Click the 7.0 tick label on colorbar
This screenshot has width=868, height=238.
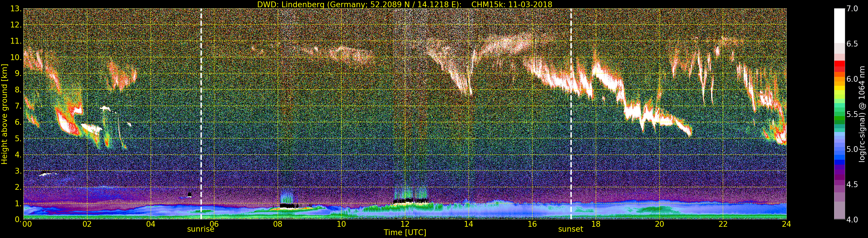pyautogui.click(x=852, y=9)
